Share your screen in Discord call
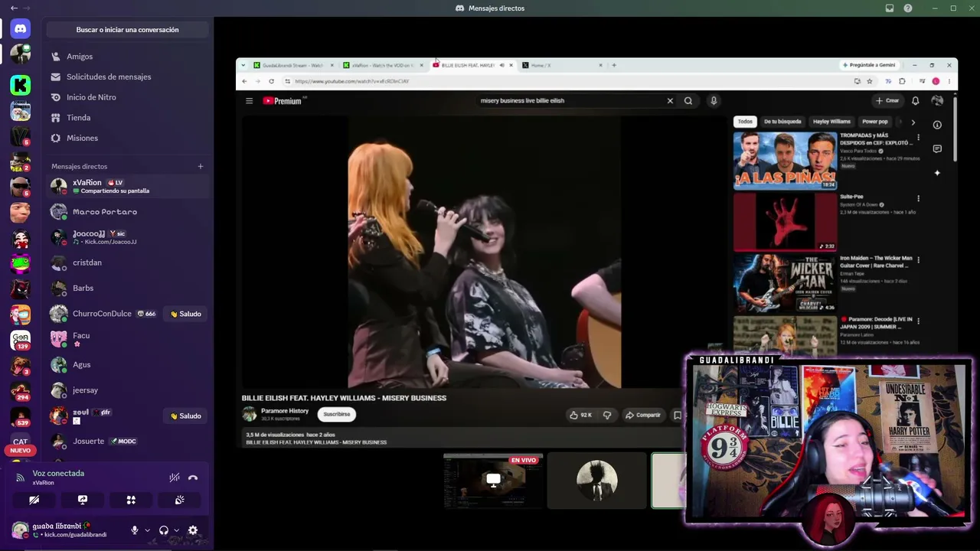The image size is (980, 551). point(83,500)
